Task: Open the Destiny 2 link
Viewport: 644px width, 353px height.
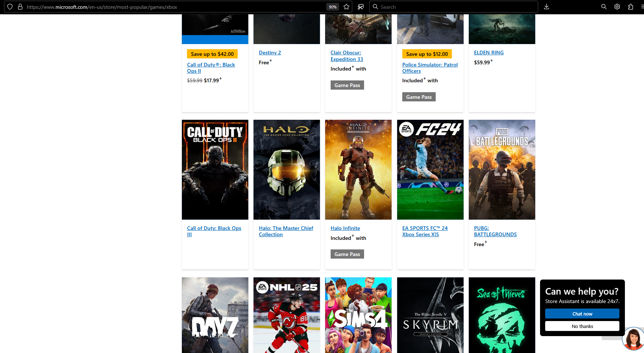Action: point(270,53)
